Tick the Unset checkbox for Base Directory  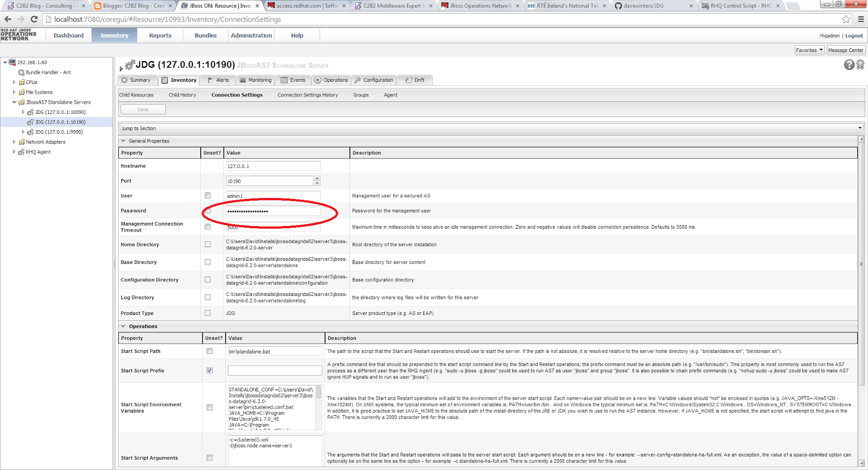coord(208,262)
